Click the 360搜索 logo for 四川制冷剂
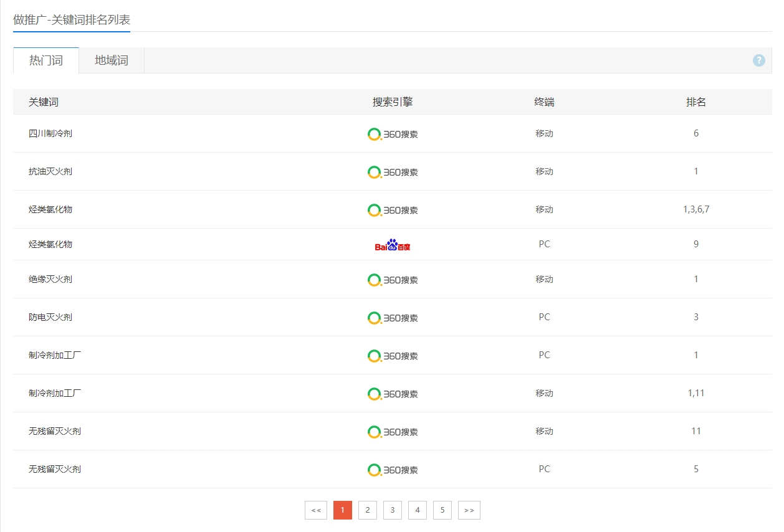Image resolution: width=784 pixels, height=532 pixels. click(x=393, y=134)
